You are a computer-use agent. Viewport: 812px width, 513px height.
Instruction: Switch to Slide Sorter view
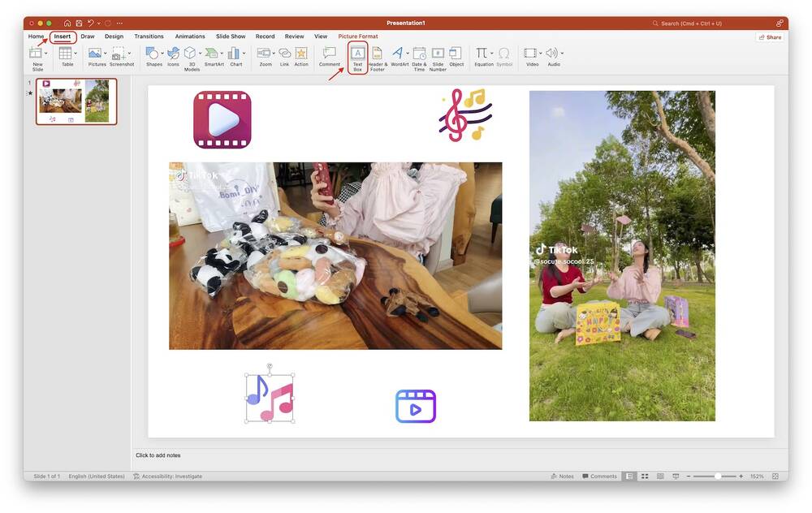643,475
